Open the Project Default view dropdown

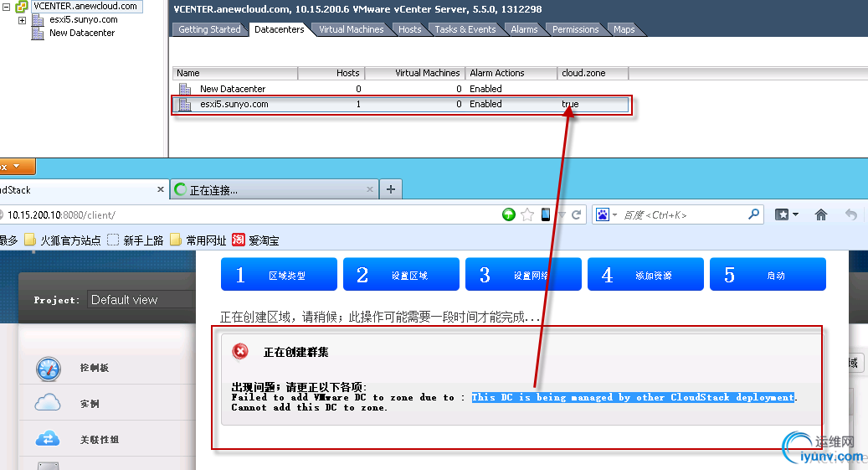tap(141, 300)
